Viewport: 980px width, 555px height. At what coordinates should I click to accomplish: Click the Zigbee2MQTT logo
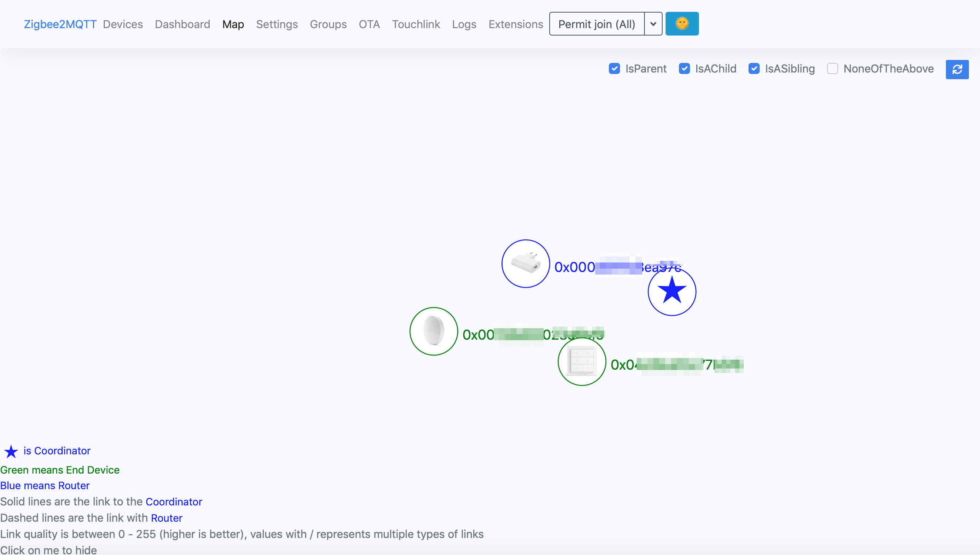coord(60,24)
